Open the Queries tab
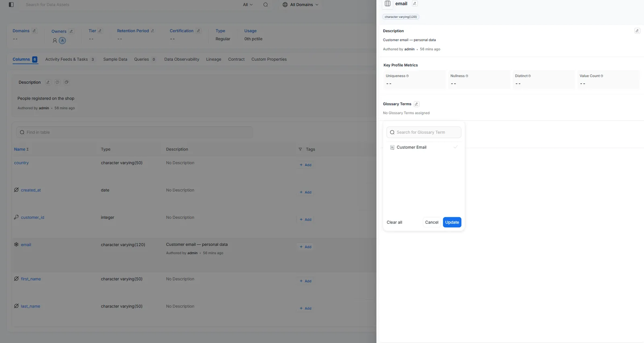644x343 pixels. point(145,59)
